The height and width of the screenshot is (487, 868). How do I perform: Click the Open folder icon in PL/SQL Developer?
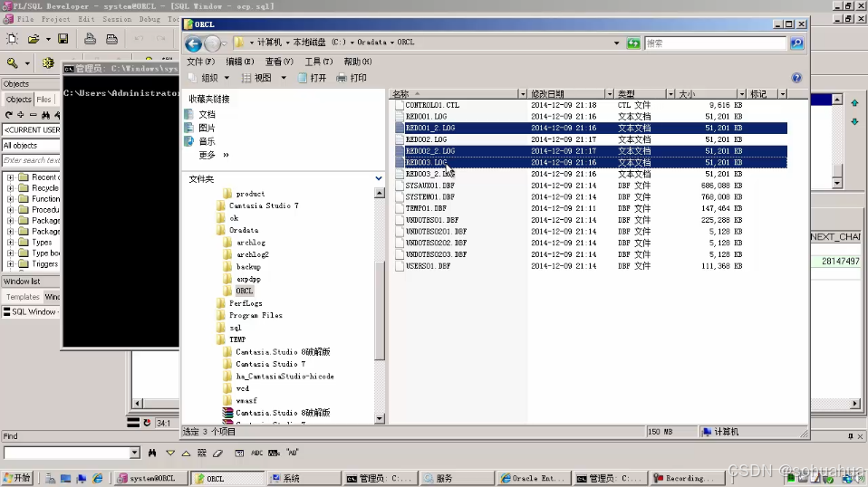click(x=34, y=39)
